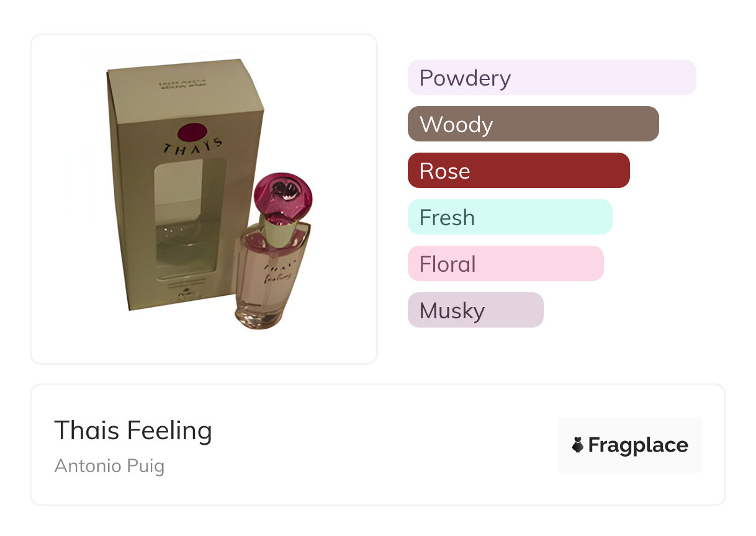Select the Powdery accord bar
Screen dimensions: 756x536
click(551, 78)
